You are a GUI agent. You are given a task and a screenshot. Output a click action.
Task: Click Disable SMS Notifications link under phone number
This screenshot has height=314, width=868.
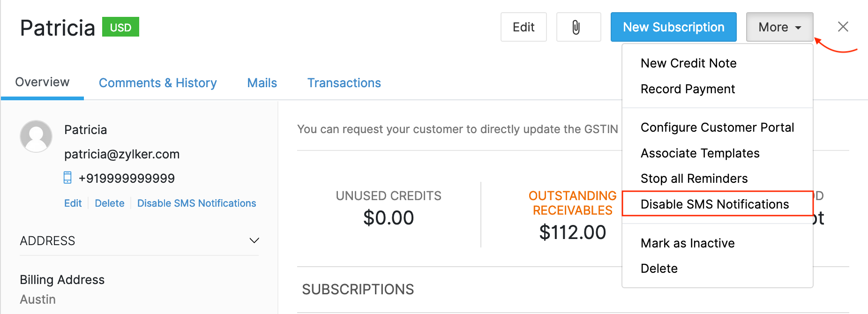(196, 203)
